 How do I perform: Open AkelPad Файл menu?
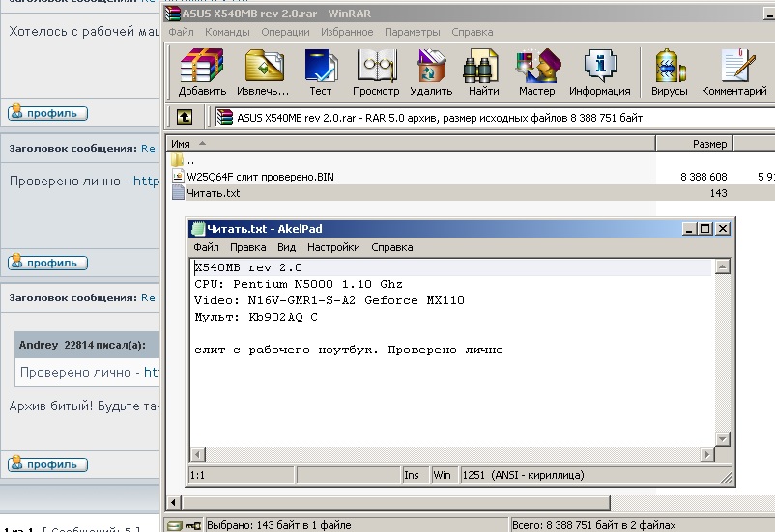(x=206, y=247)
